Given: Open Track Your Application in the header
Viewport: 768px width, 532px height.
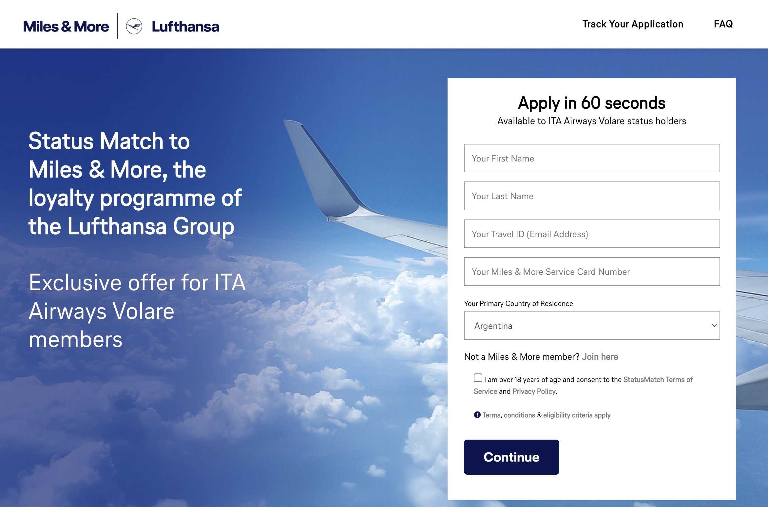Looking at the screenshot, I should click(x=633, y=24).
